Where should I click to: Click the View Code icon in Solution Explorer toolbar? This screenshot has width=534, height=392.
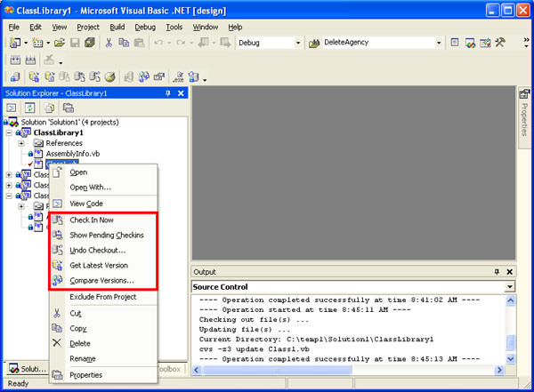(x=12, y=108)
